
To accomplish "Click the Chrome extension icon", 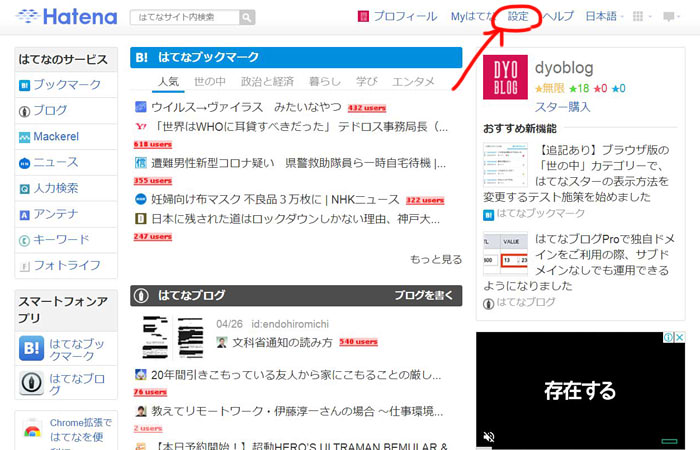I will pos(32,429).
